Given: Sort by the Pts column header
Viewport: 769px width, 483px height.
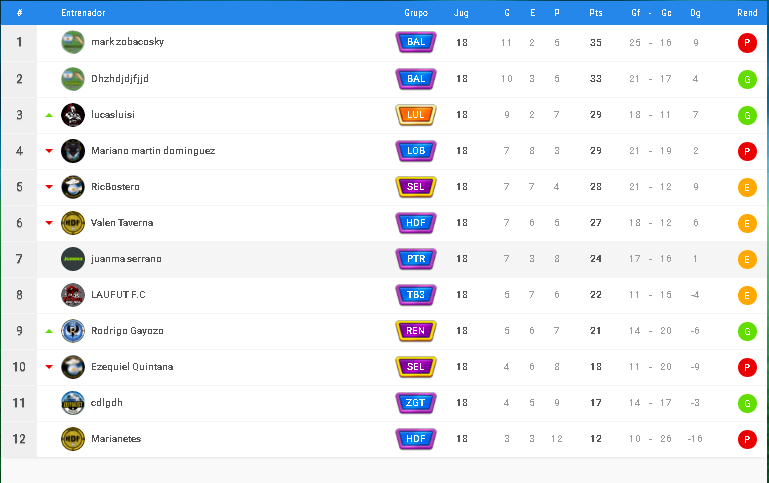Looking at the screenshot, I should (x=596, y=13).
